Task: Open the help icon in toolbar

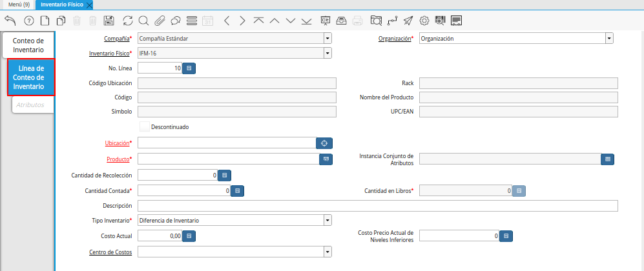Action: tap(28, 21)
